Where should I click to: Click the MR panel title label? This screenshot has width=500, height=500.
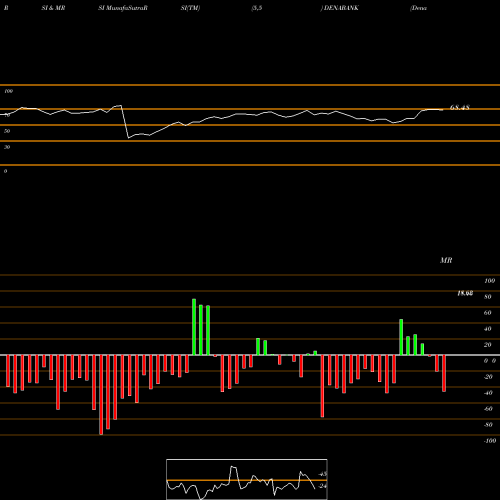[x=446, y=260]
